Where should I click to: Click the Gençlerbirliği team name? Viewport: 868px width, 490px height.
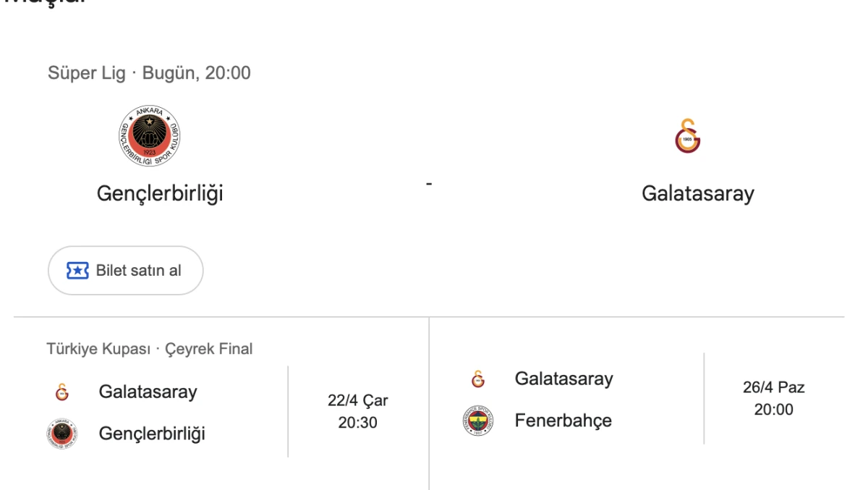coord(159,193)
